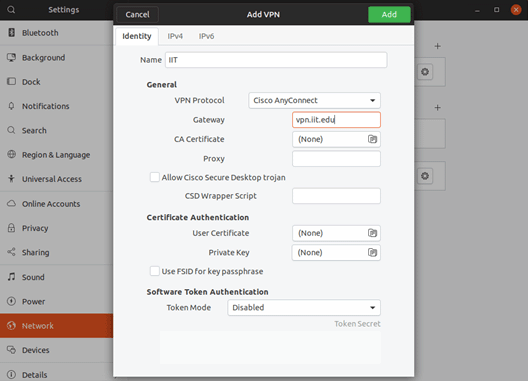Switch to the IPv4 tab

(175, 36)
